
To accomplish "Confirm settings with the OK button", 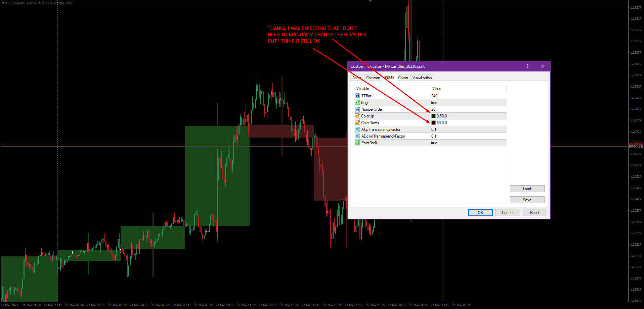I will 480,213.
